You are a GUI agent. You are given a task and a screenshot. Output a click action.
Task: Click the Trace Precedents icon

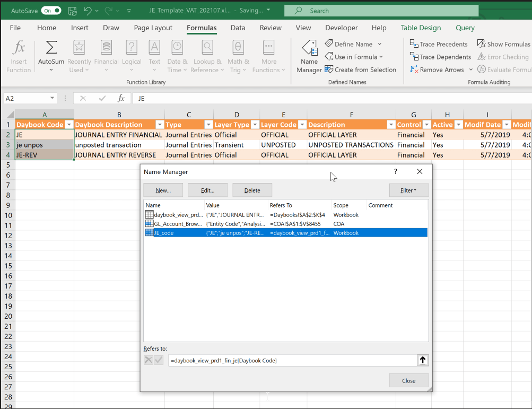tap(439, 43)
